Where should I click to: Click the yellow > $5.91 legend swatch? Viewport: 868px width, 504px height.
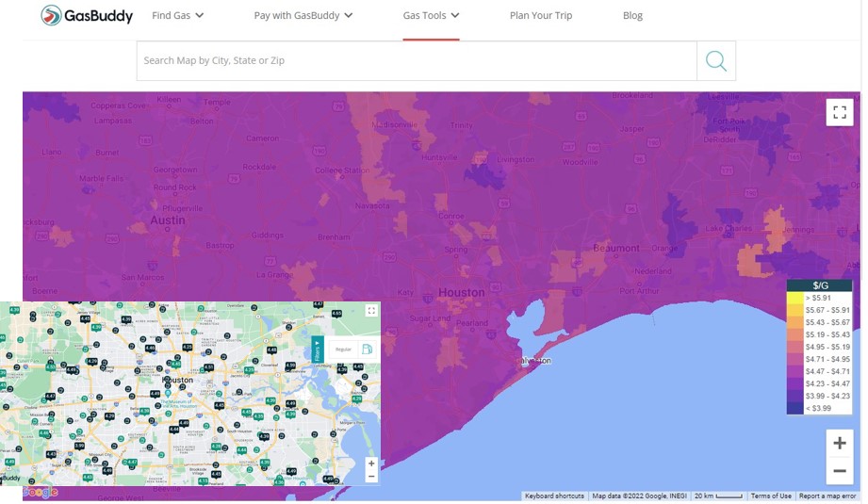click(x=794, y=298)
